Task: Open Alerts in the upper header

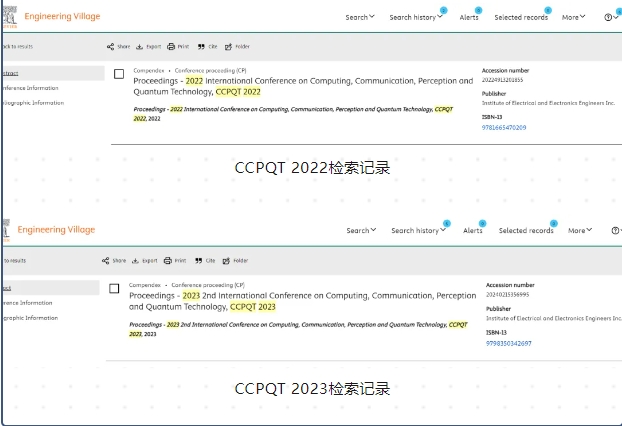Action: coord(469,17)
